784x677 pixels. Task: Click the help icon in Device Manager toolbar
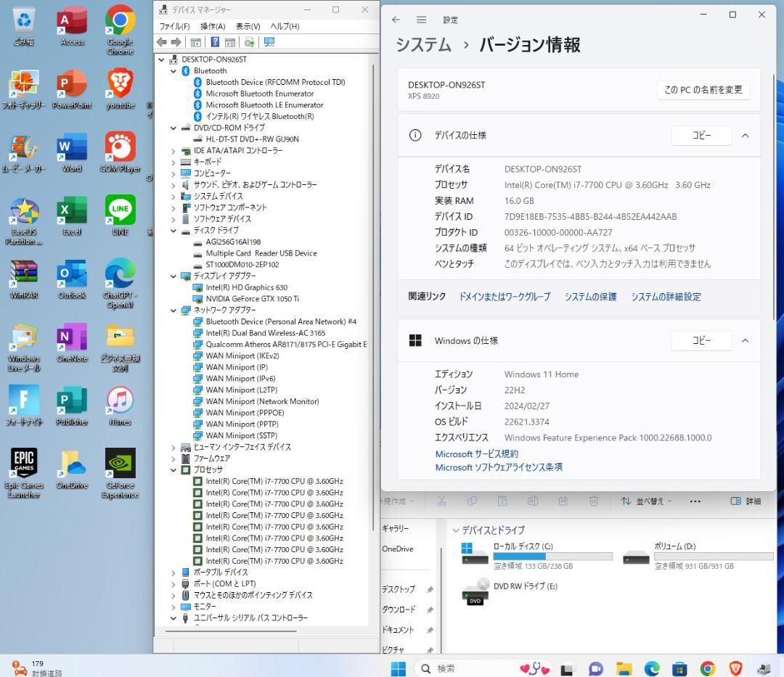(x=215, y=42)
